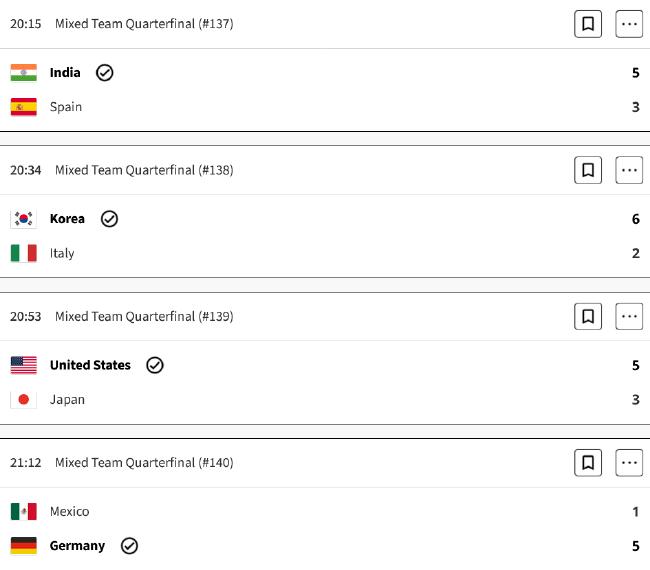The width and height of the screenshot is (650, 570).
Task: Bookmark Mixed Team Quarterfinal #138
Action: pos(588,170)
